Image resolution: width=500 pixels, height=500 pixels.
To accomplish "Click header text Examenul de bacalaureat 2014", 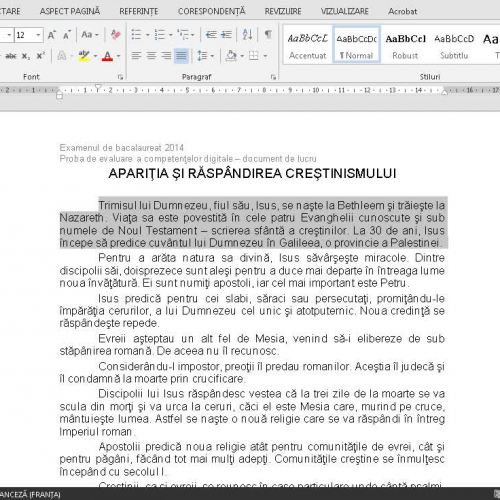I will tap(122, 147).
